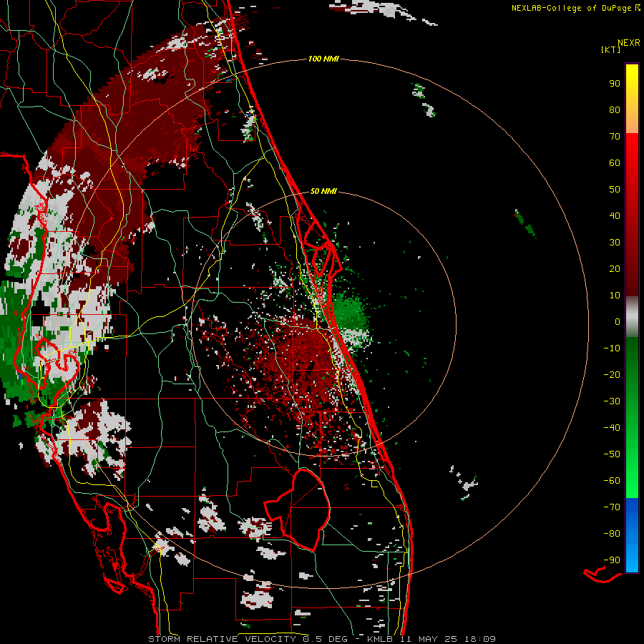Click the '50 NMI' range ring label
This screenshot has height=644, width=644.
[x=323, y=191]
